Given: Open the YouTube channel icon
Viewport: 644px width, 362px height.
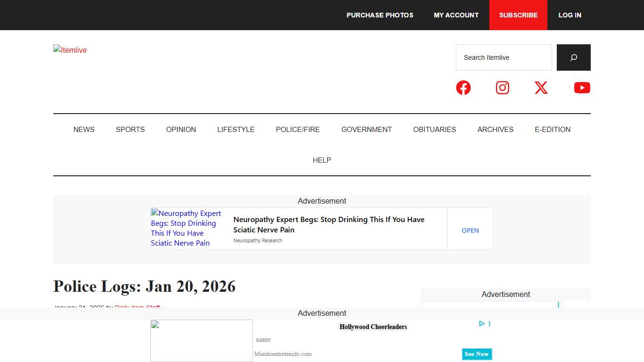Looking at the screenshot, I should point(582,88).
